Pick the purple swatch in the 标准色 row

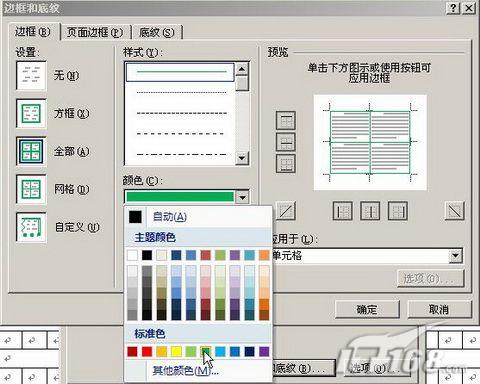[x=264, y=351]
